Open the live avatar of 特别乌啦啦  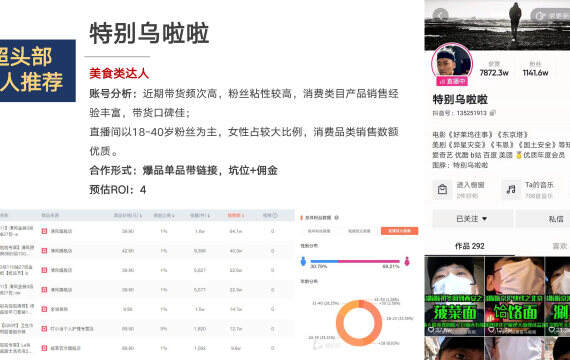(452, 63)
